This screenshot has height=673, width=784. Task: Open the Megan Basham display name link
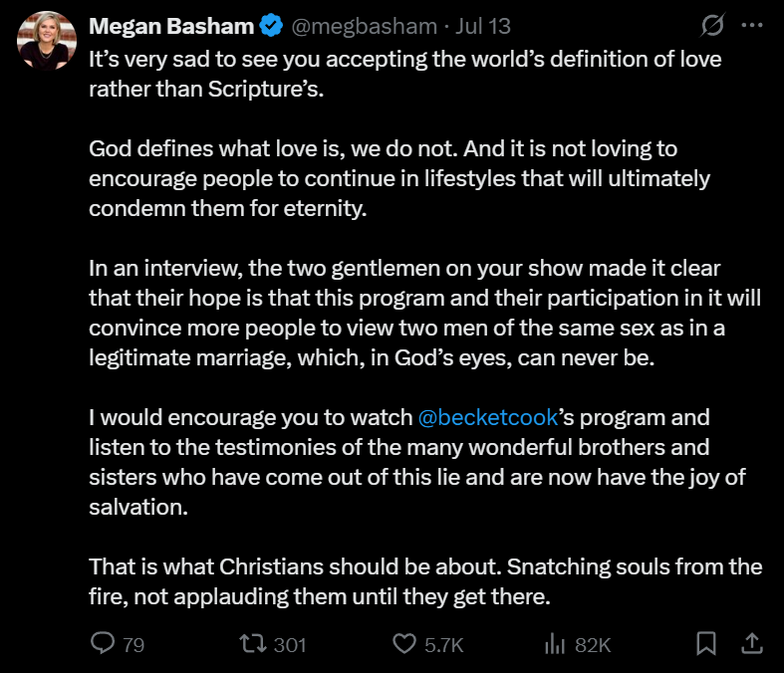tap(171, 26)
